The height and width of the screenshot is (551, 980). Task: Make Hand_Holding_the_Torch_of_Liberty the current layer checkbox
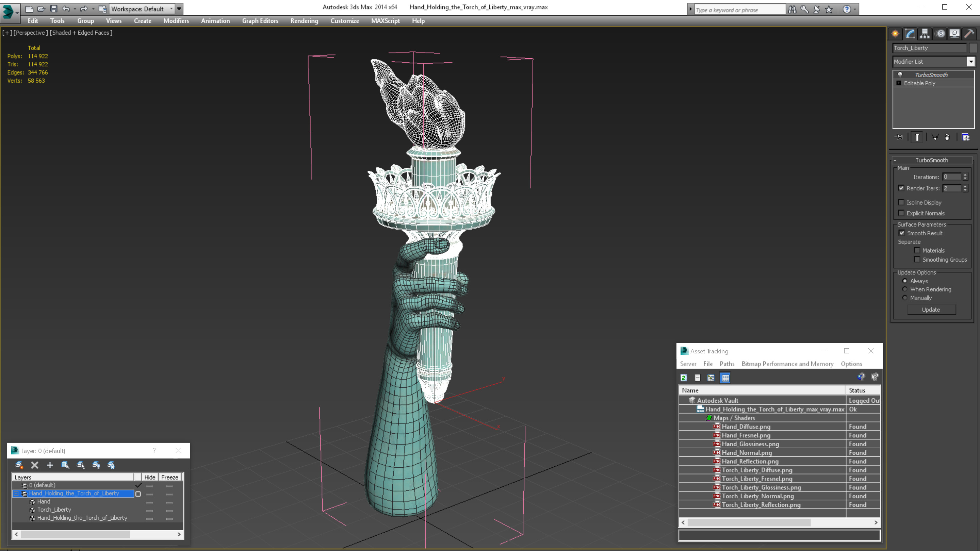pyautogui.click(x=138, y=494)
